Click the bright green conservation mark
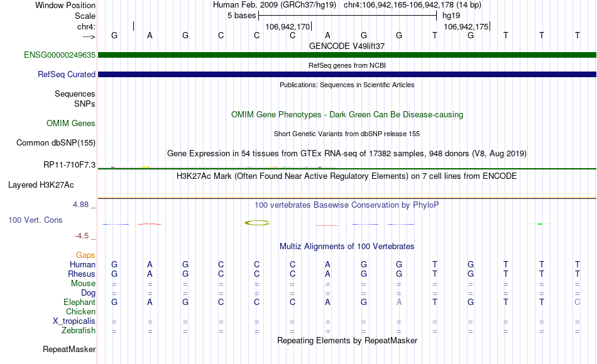This screenshot has width=597, height=364. click(x=540, y=224)
